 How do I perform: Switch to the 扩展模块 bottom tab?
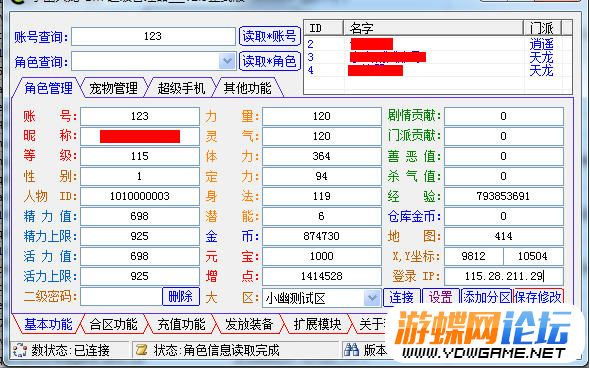[x=317, y=324]
